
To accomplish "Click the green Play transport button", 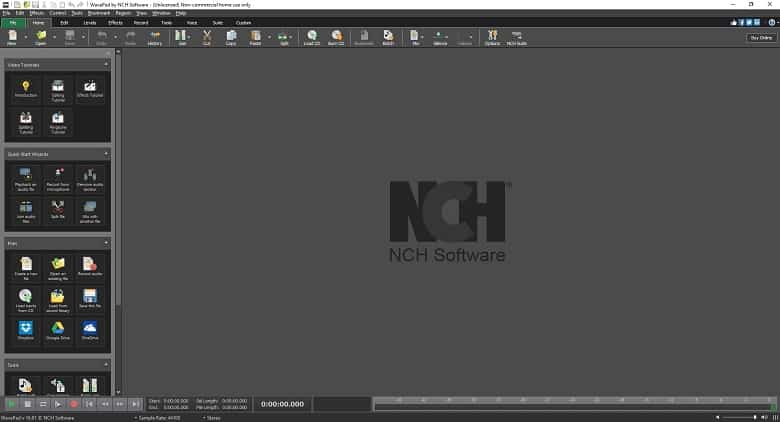I will click(x=11, y=404).
